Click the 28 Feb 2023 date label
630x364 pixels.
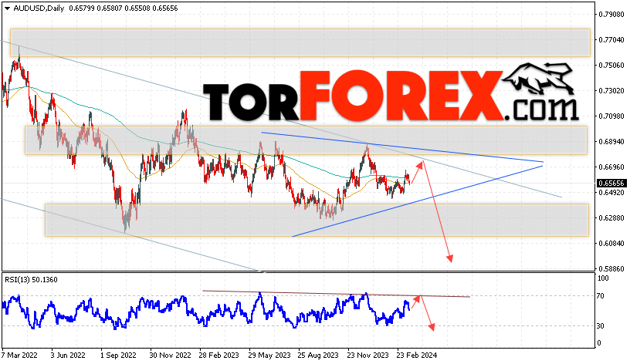pos(218,356)
